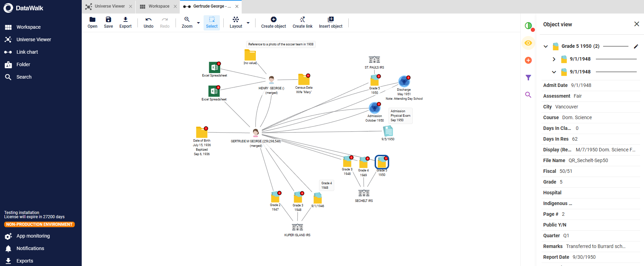Viewport: 644px width, 266px height.
Task: Undo the last action
Action: pyautogui.click(x=149, y=23)
